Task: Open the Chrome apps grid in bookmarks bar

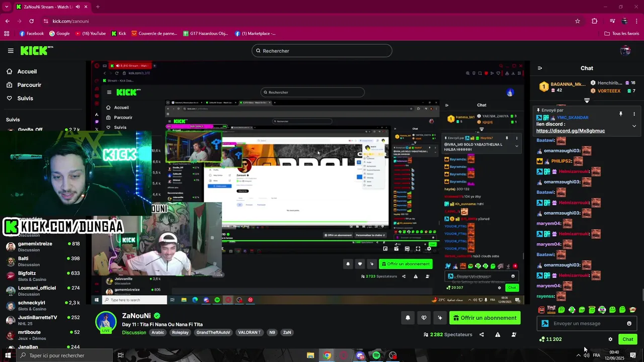Action: pos(7,34)
